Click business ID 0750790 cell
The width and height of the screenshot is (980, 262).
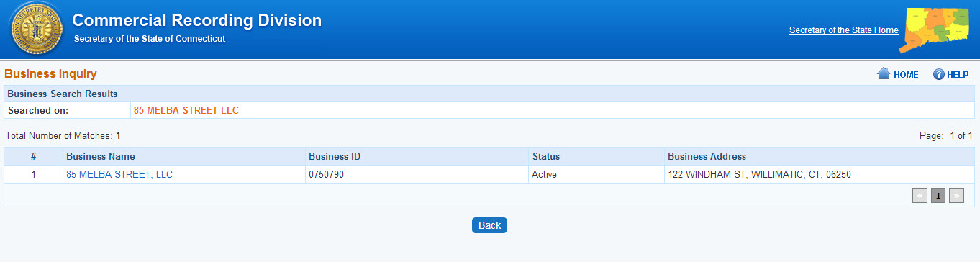[417, 174]
